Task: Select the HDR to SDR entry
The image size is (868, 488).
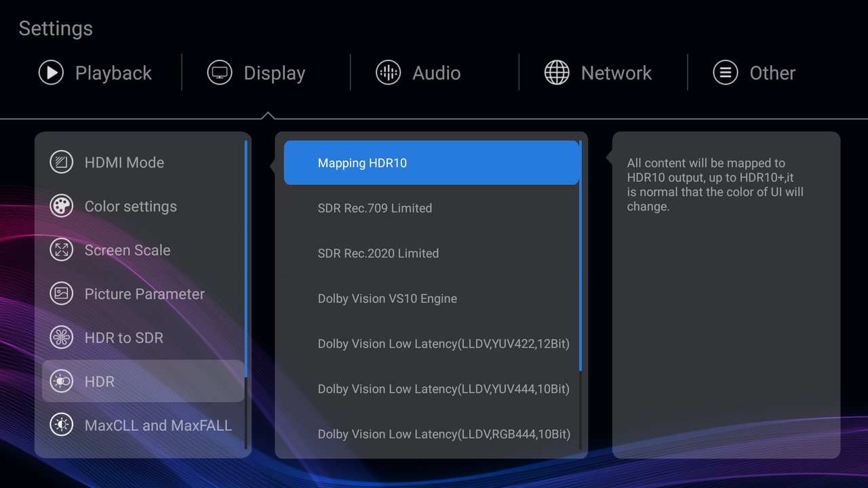Action: [x=143, y=338]
